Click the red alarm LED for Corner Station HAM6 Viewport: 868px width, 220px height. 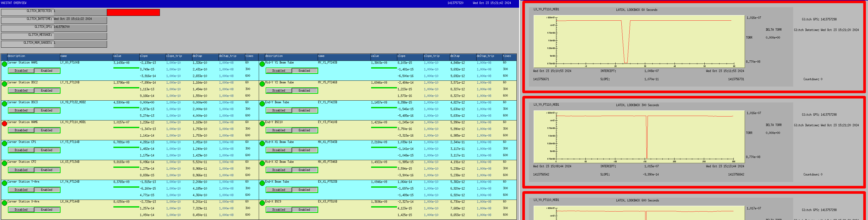[4, 124]
